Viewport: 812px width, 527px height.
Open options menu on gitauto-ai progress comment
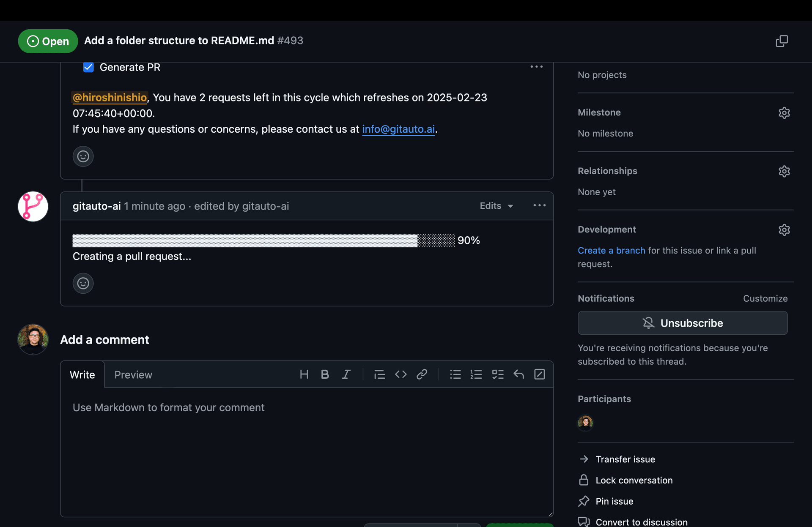coord(539,205)
